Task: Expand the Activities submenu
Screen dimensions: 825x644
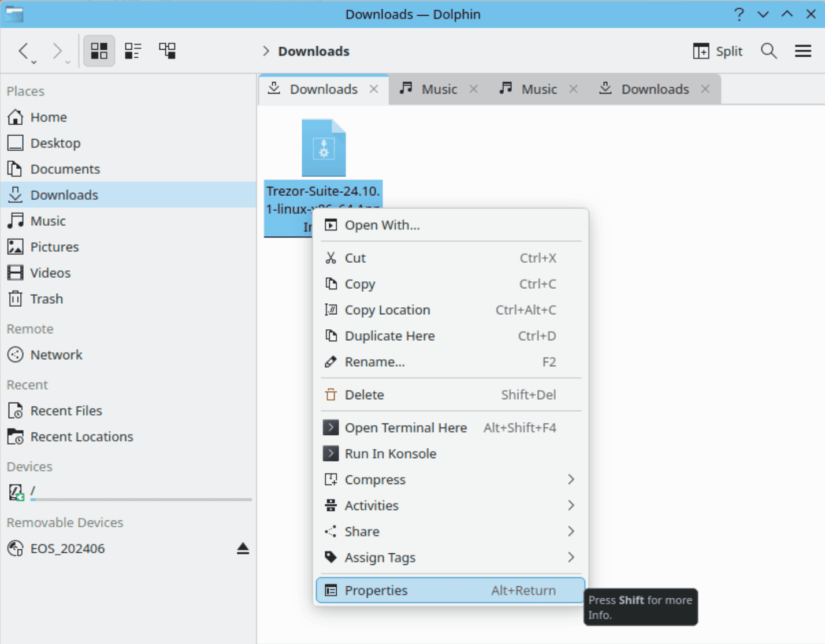Action: pyautogui.click(x=450, y=506)
